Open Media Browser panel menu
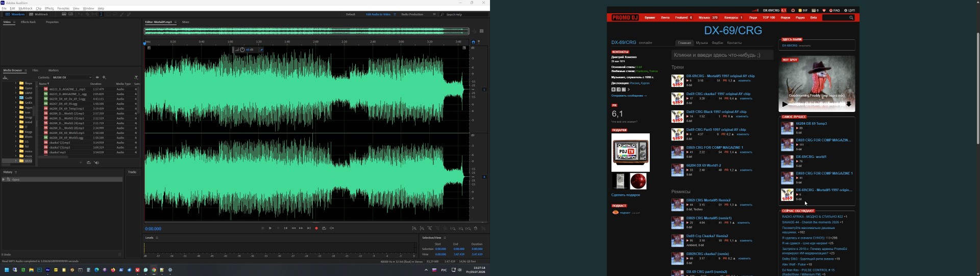Screen dimensions: 980x276 [x=26, y=71]
